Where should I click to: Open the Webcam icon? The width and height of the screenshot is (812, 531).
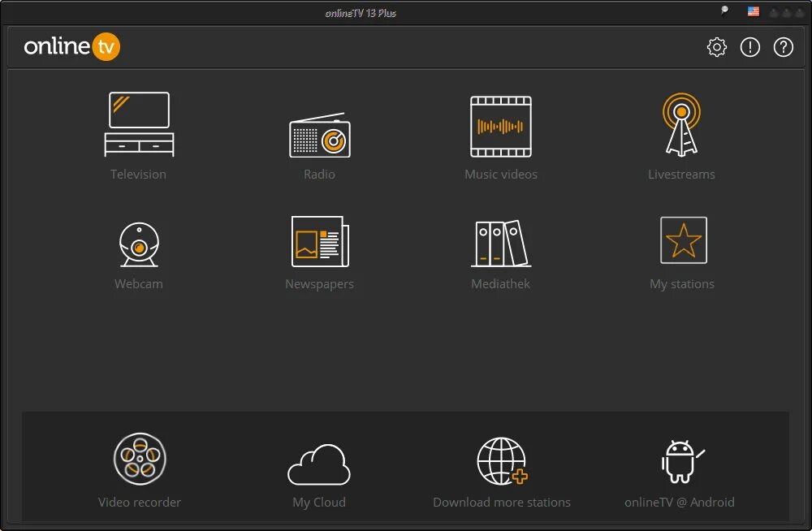point(139,244)
